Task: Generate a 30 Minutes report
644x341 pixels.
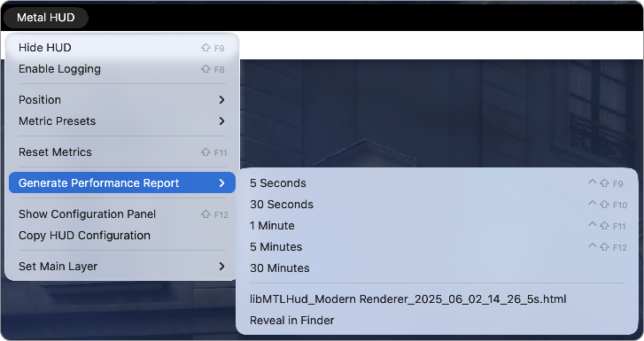Action: (437, 268)
